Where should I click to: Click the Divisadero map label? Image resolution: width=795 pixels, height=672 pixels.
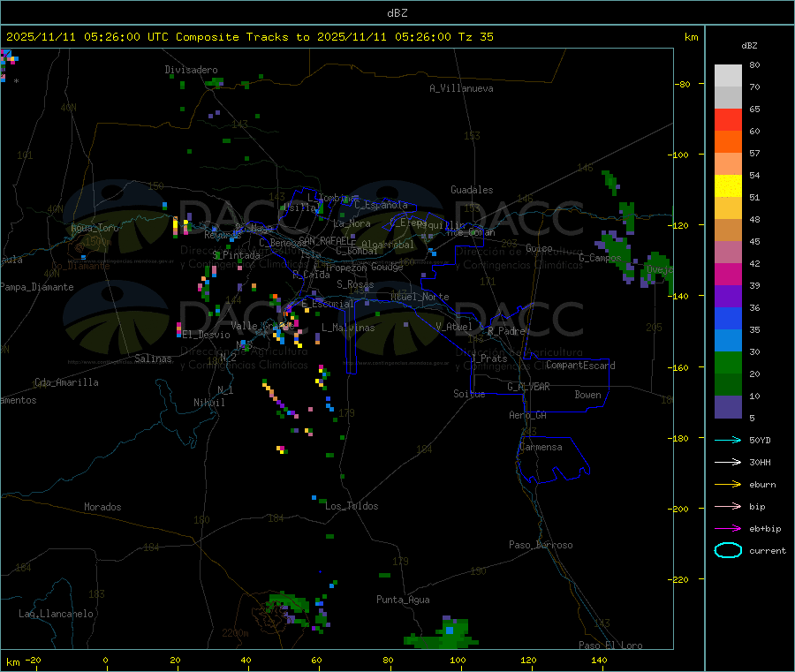[191, 70]
